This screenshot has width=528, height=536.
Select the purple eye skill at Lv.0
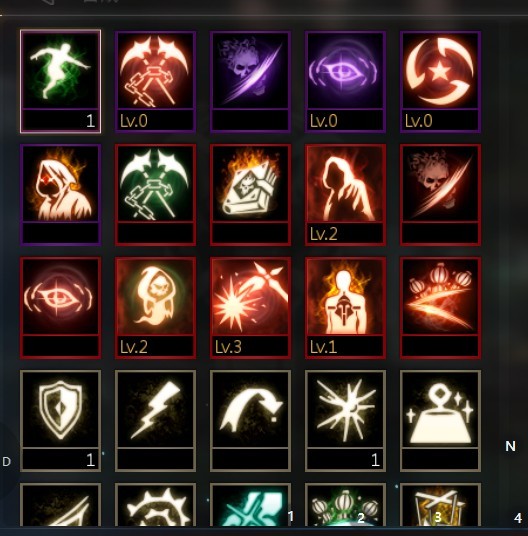[x=346, y=81]
